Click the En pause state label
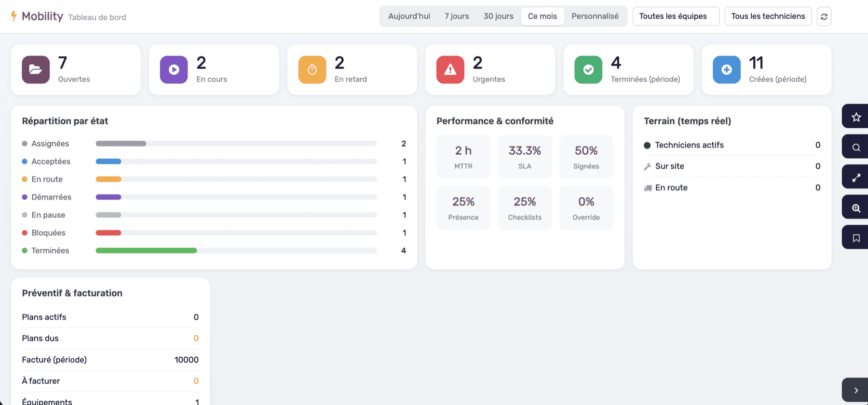 click(48, 215)
